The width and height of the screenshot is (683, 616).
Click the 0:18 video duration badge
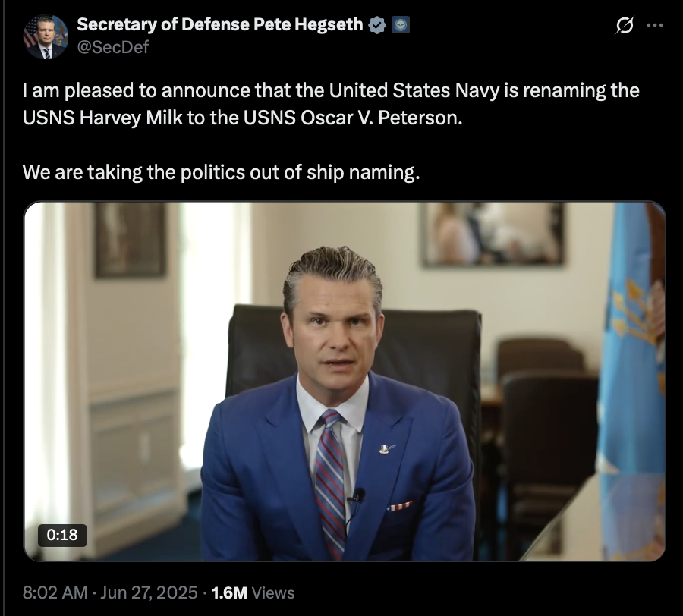tap(62, 535)
